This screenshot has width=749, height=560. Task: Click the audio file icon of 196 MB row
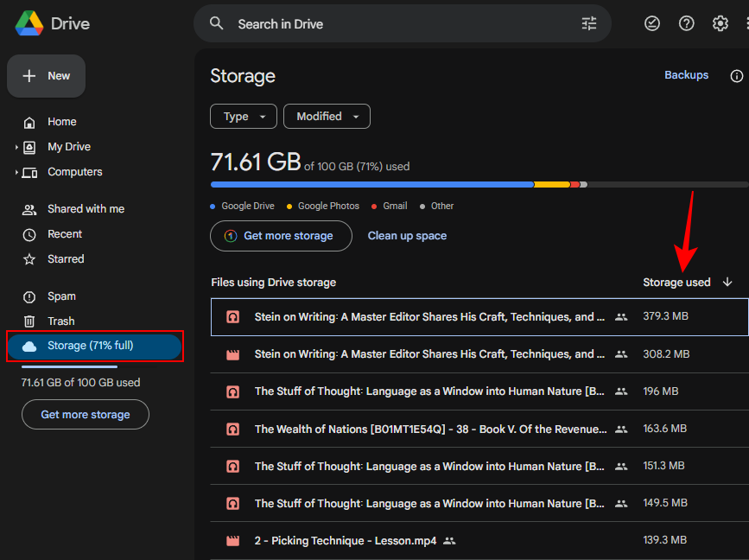pyautogui.click(x=232, y=391)
